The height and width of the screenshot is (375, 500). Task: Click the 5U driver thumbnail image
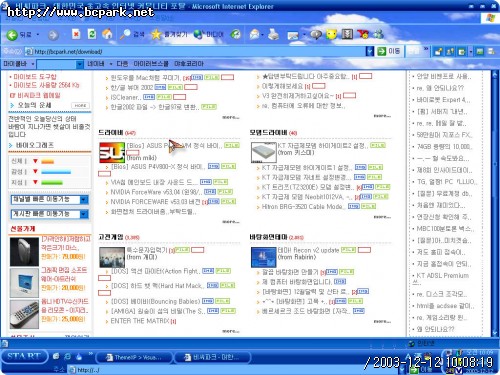coord(112,153)
